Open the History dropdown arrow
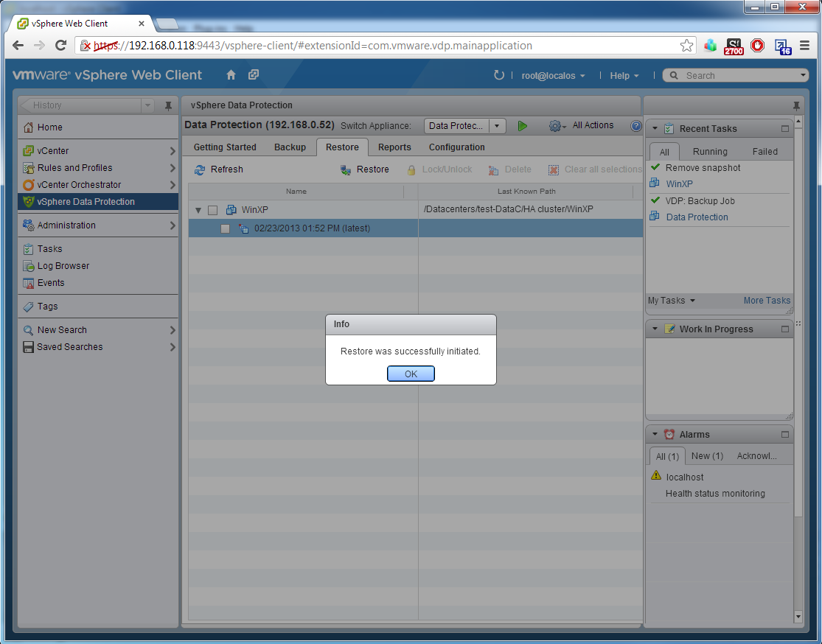 click(148, 105)
